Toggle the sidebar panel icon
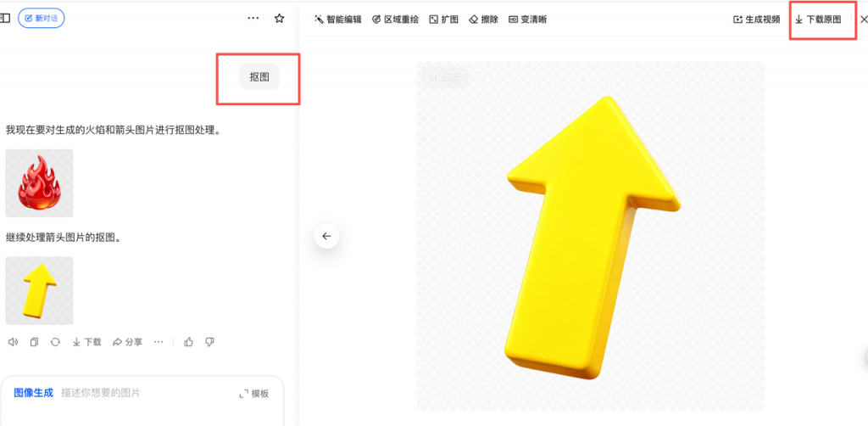This screenshot has height=426, width=868. [5, 19]
